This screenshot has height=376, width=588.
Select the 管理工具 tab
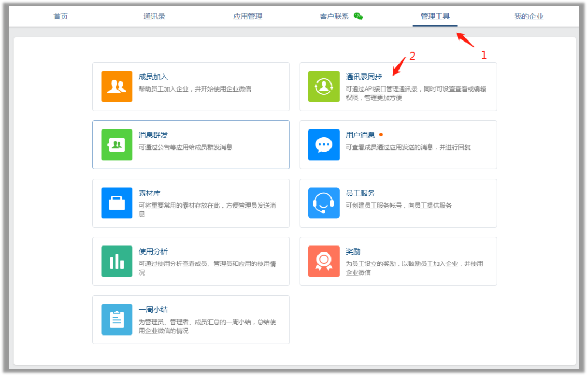[x=435, y=16]
